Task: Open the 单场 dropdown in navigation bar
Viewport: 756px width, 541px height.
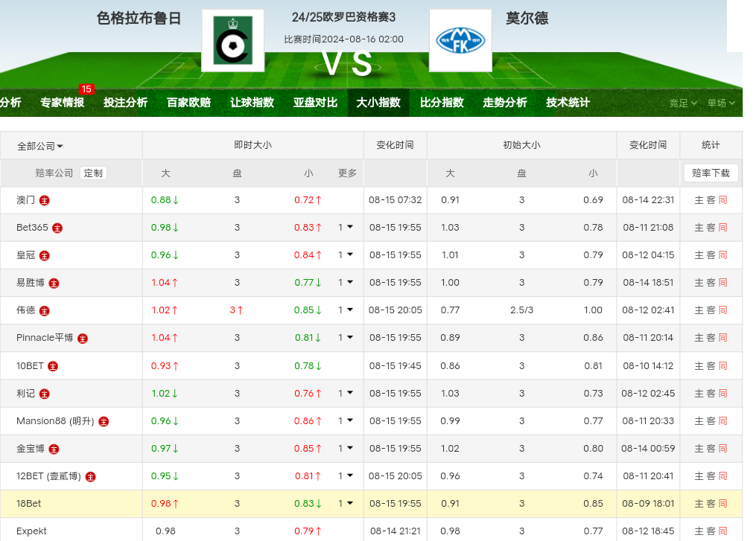Action: click(x=721, y=103)
